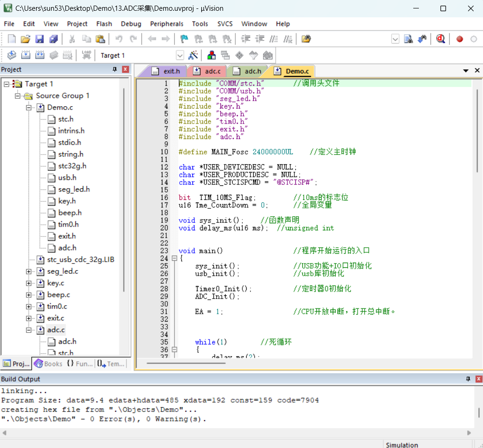Screen dimensions: 483x448
Task: Insert breakpoint using red circle icon
Action: tap(460, 39)
